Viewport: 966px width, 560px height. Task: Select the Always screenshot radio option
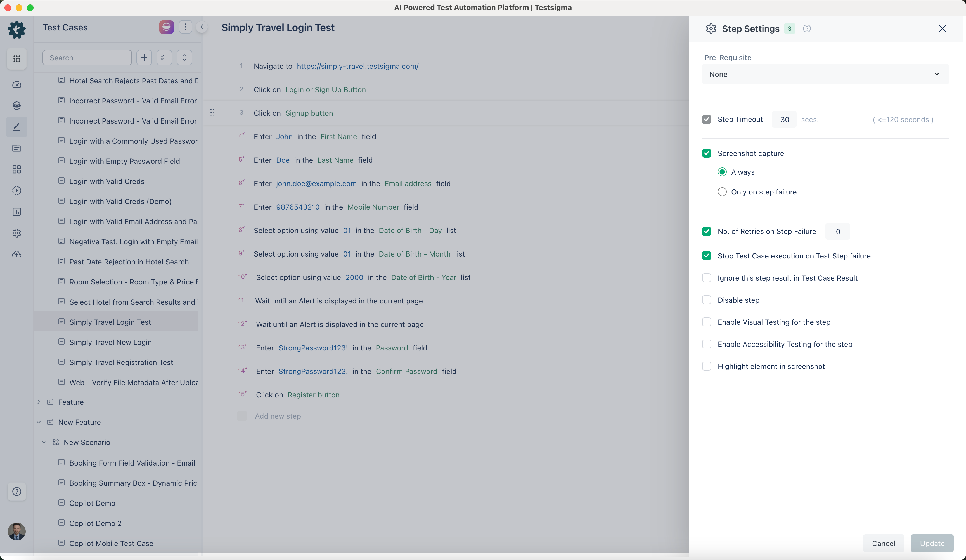point(722,172)
